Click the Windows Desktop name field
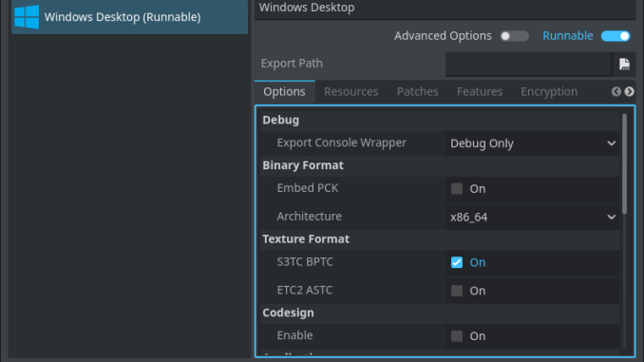The width and height of the screenshot is (644, 362). (445, 9)
